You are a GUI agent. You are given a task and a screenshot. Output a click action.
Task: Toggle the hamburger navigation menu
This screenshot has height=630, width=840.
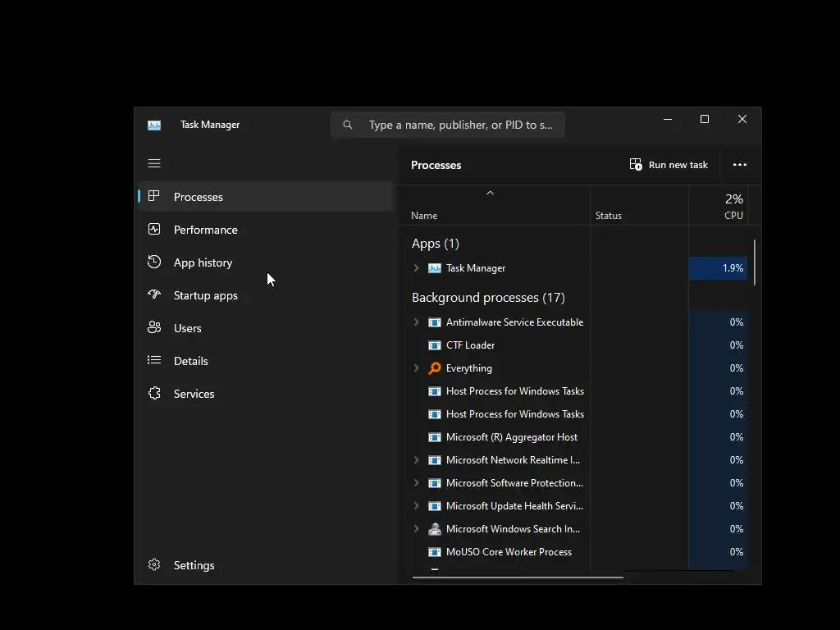click(154, 163)
